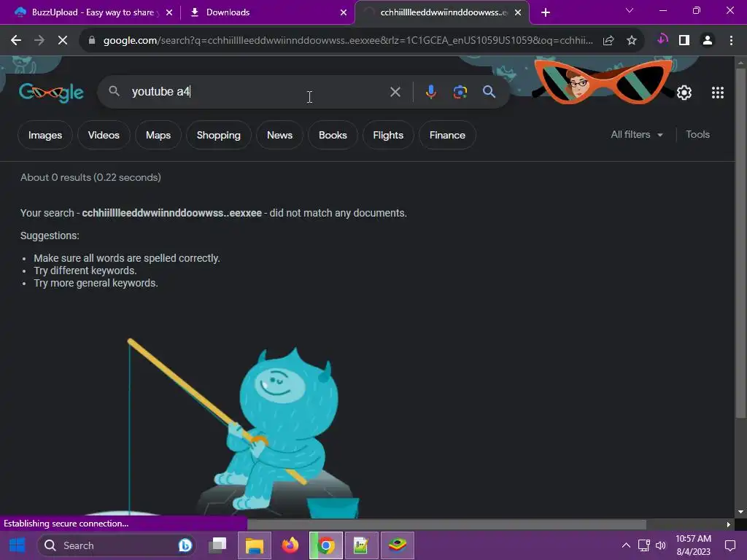747x560 pixels.
Task: Click the 'About 0 results' text
Action: (x=90, y=178)
